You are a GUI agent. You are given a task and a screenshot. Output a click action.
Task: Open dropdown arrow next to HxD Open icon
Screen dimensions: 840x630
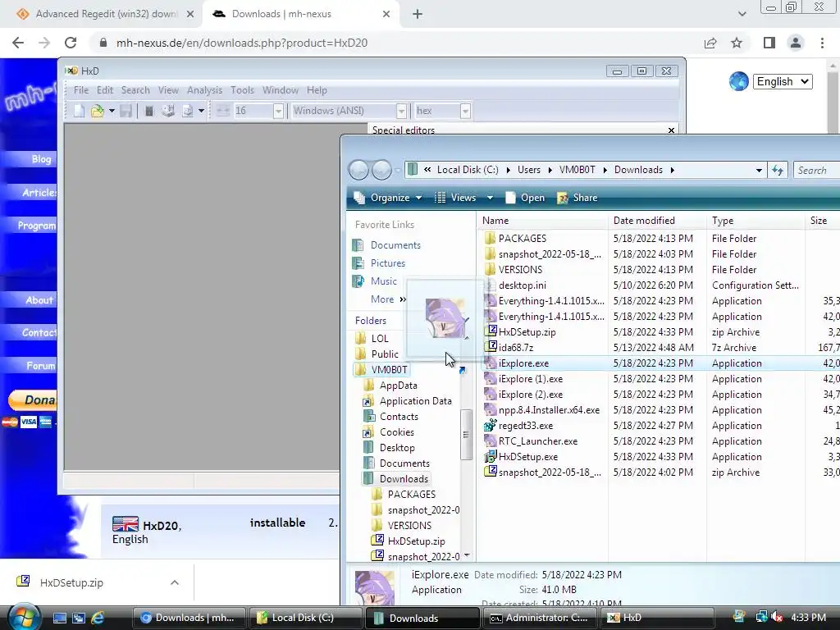112,111
